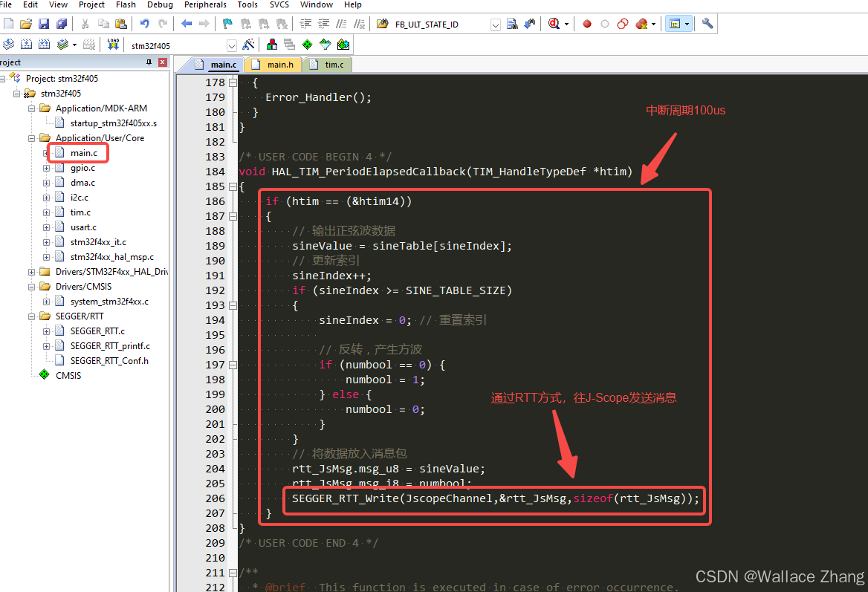This screenshot has width=868, height=592.
Task: Open the find text combo dropdown
Action: click(x=496, y=25)
